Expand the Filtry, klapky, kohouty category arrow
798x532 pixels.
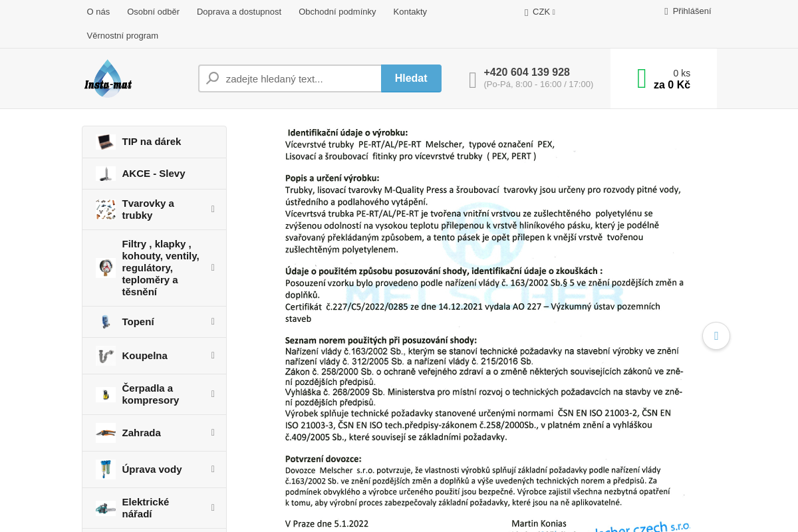point(213,268)
